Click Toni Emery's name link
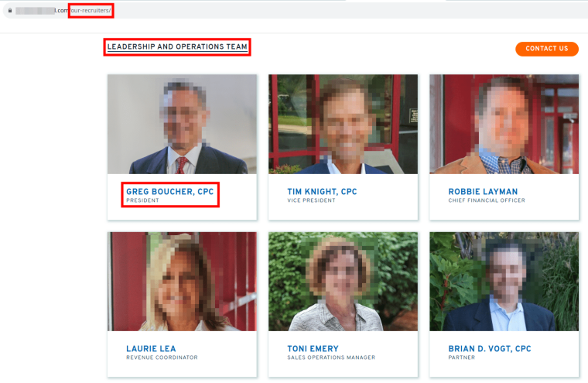 tap(313, 349)
